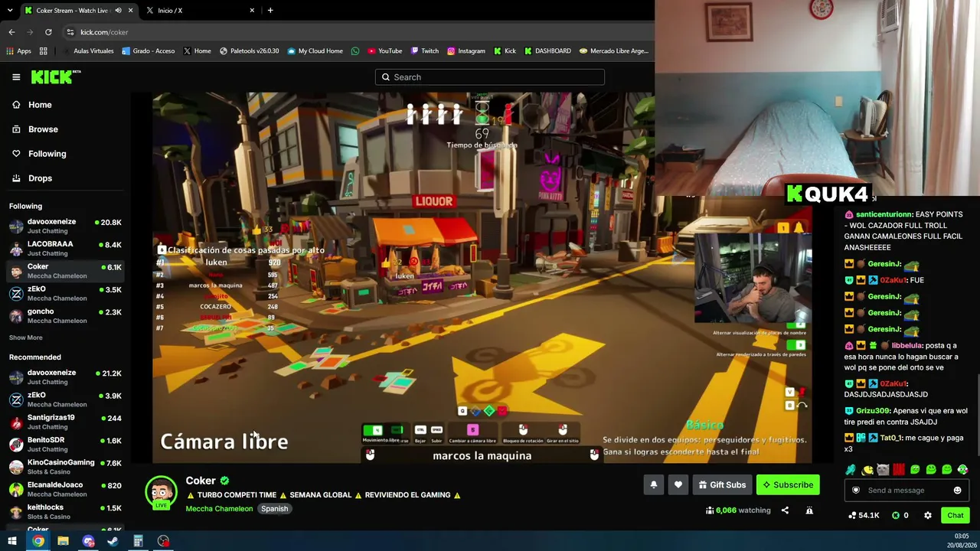Open the YouTube bookmark
Viewport: 980px width, 551px height.
coord(384,51)
